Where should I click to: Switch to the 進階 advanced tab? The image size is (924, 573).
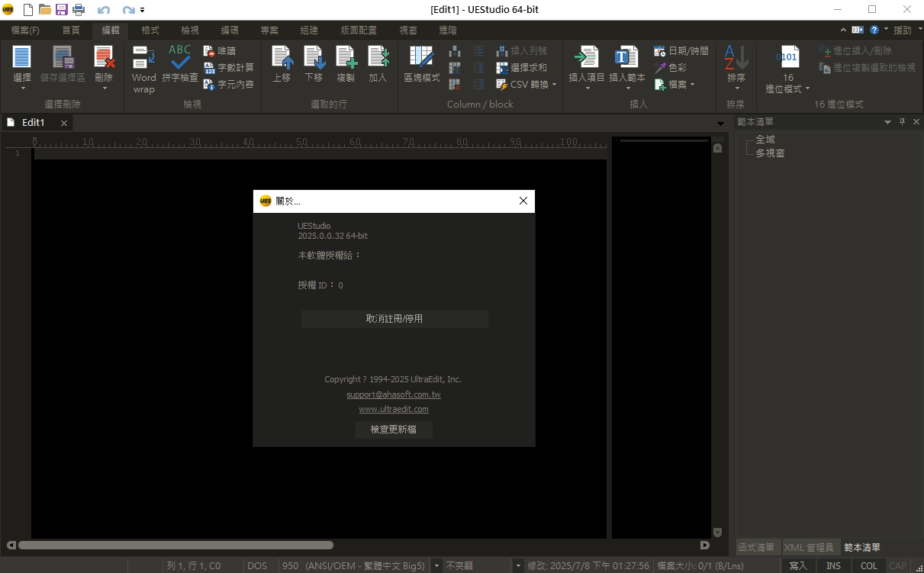coord(448,31)
